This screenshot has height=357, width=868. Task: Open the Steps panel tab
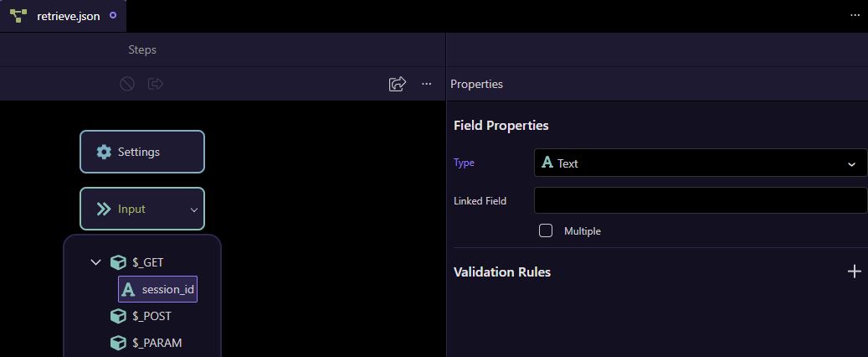point(142,49)
